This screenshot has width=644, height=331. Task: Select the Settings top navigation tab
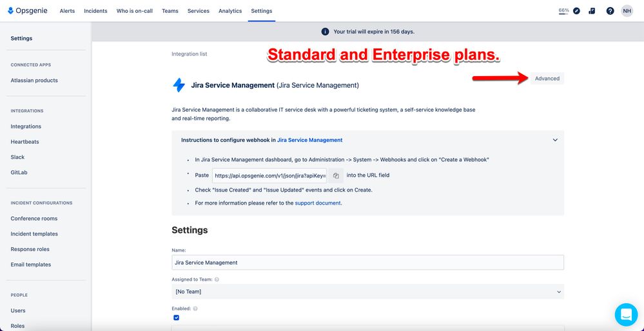coord(262,11)
